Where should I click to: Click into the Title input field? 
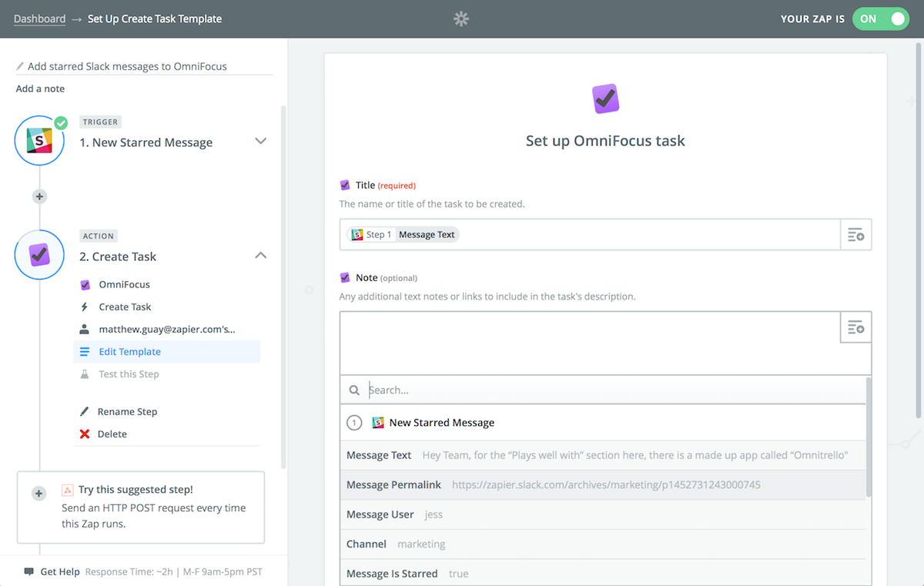tap(590, 234)
